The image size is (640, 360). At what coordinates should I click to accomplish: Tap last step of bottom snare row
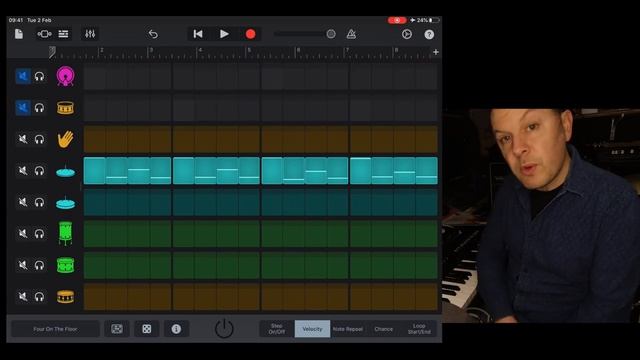coord(427,297)
